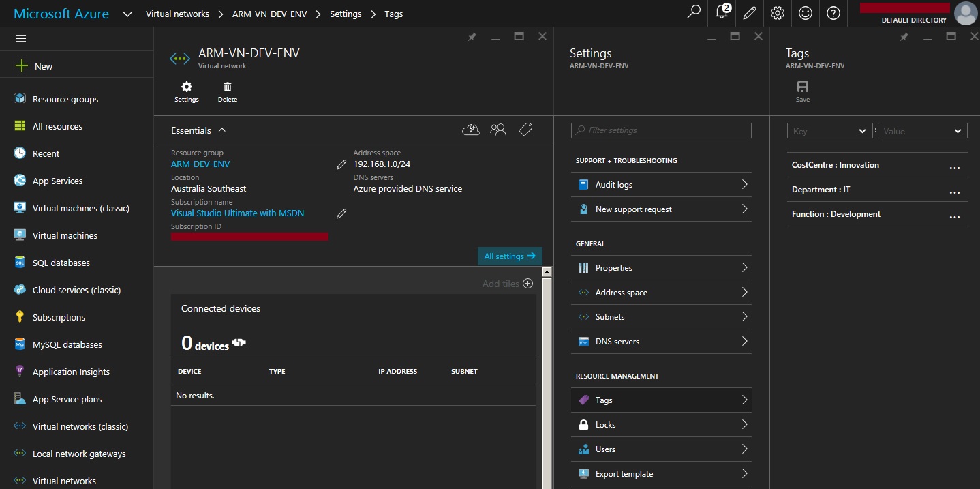Screen dimensions: 980x489
Task: Open the ARM-DEV-ENV resource group link
Action: tap(200, 164)
